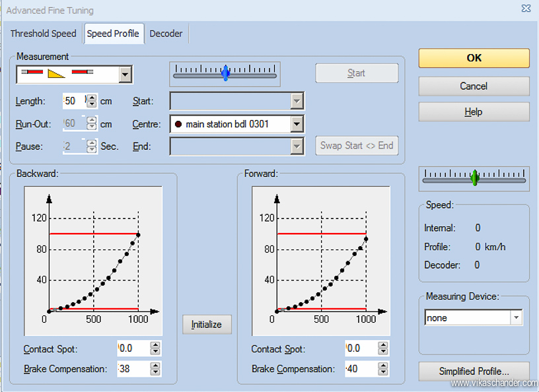
Task: Expand the Centre block dropdown
Action: coord(297,124)
